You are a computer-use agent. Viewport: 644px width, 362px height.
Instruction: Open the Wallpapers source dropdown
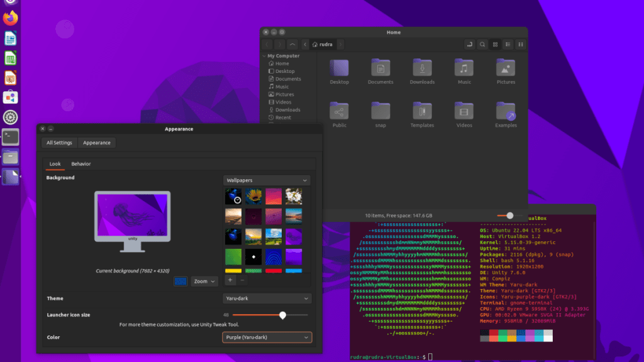pyautogui.click(x=267, y=180)
